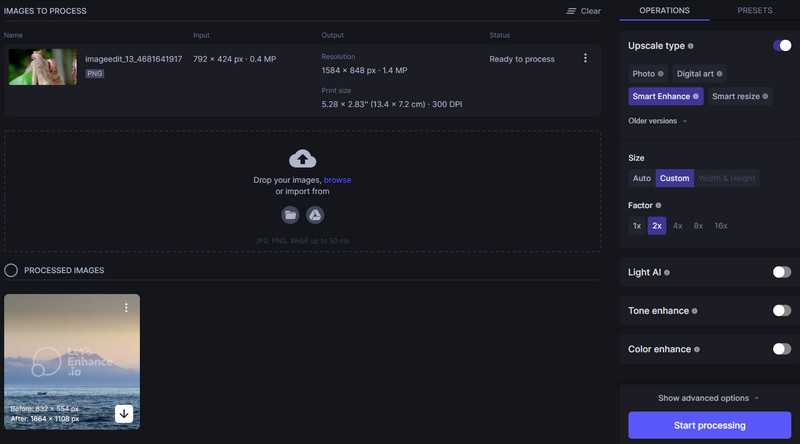Screen dimensions: 800x444
Task: Click the folder import icon
Action: click(x=290, y=215)
